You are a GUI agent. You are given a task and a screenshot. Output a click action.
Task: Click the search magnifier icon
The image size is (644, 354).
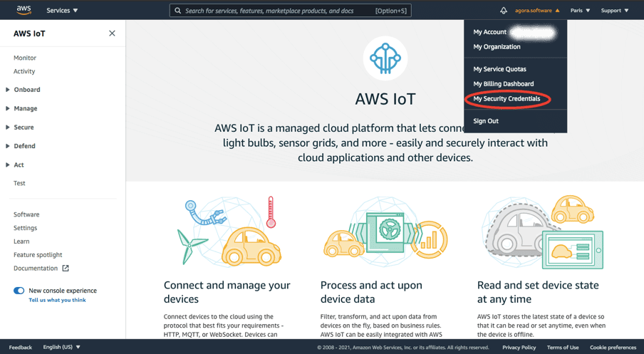pos(177,11)
